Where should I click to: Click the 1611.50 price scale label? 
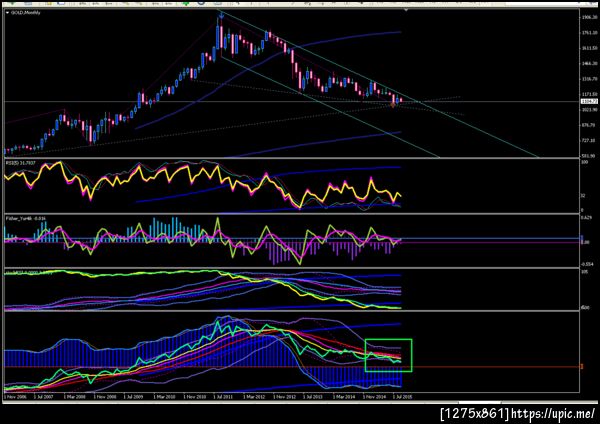click(590, 48)
